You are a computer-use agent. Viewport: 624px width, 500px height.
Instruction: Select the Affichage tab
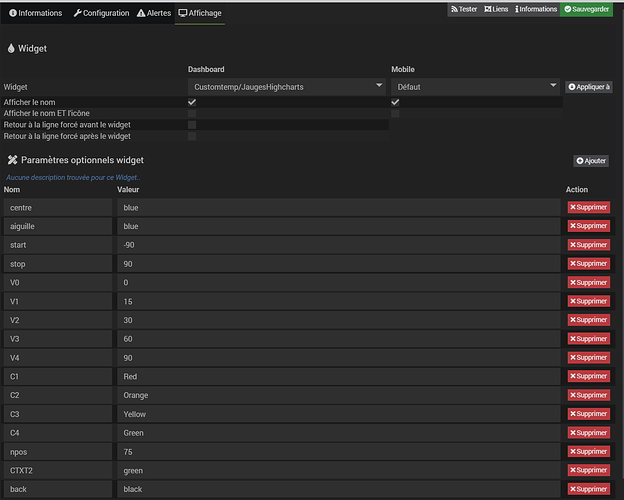coord(200,13)
